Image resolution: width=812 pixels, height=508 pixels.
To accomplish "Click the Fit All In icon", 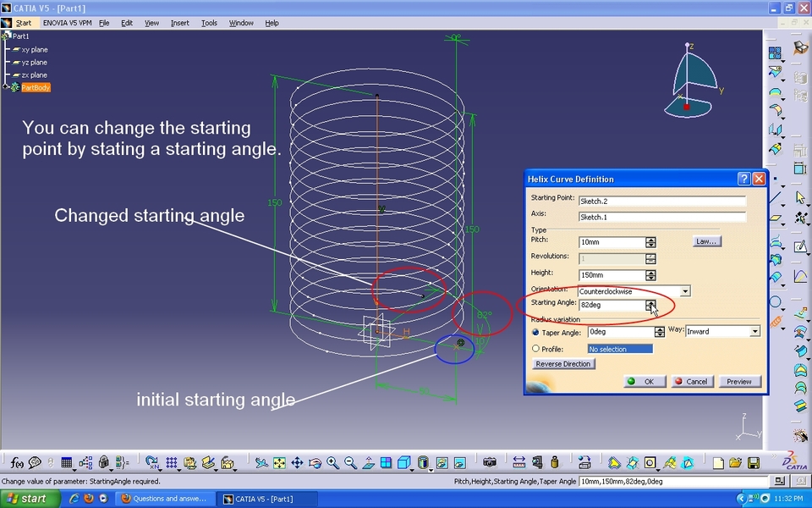I will [x=279, y=461].
